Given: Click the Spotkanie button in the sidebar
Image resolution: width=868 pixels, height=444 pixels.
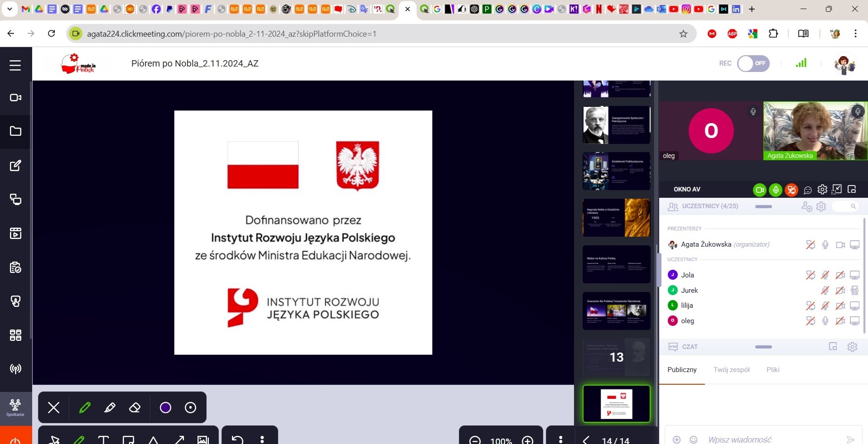Looking at the screenshot, I should [15, 408].
